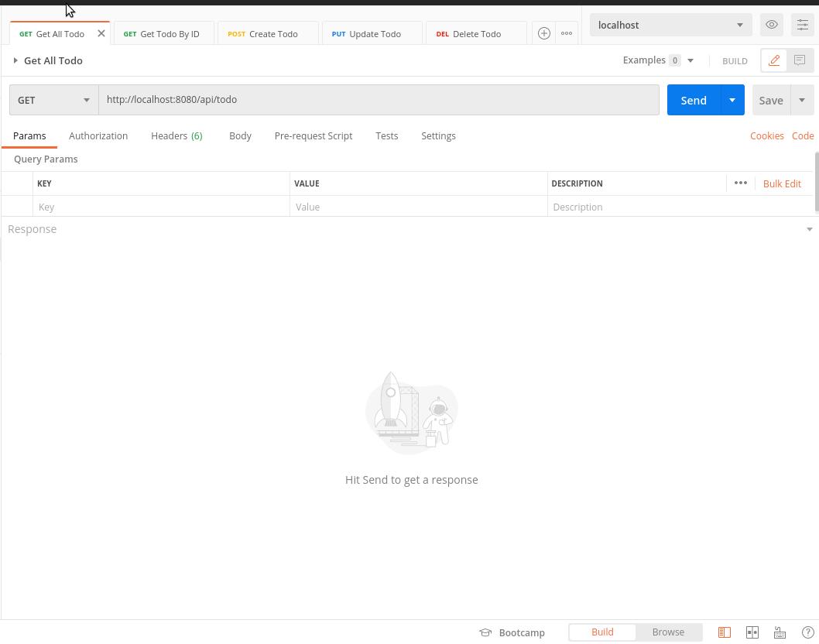
Task: Switch to Browse mode
Action: [x=668, y=632]
